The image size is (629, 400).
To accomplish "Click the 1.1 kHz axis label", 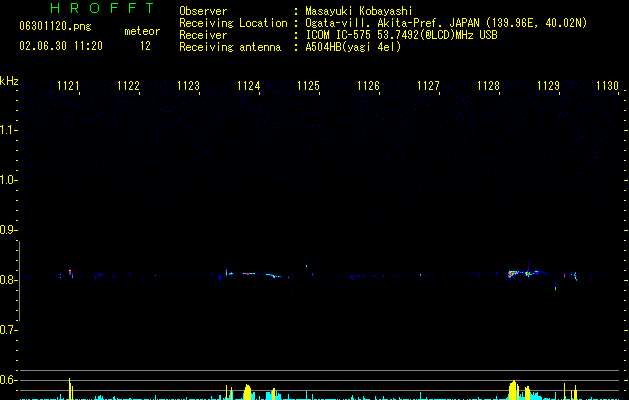I will coord(8,130).
